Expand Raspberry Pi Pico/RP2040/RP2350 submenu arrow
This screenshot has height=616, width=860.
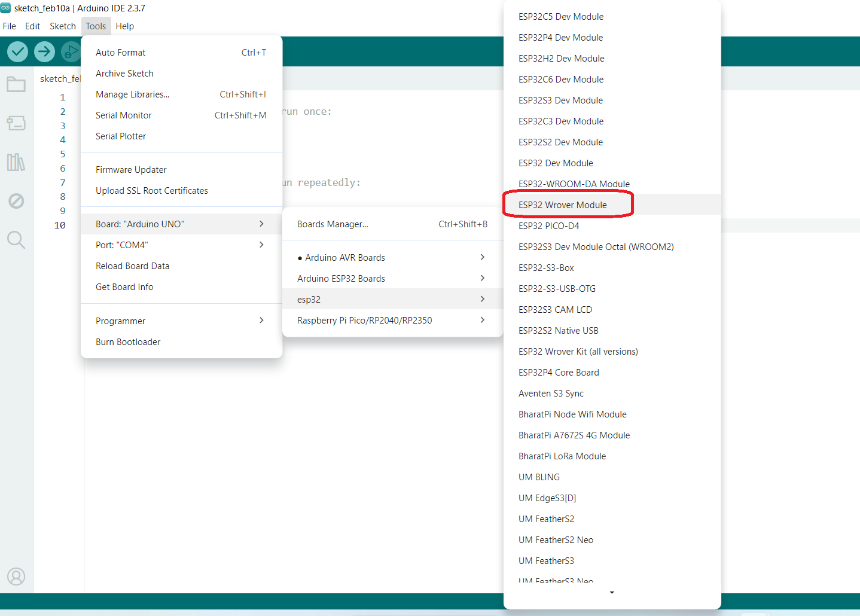point(483,320)
